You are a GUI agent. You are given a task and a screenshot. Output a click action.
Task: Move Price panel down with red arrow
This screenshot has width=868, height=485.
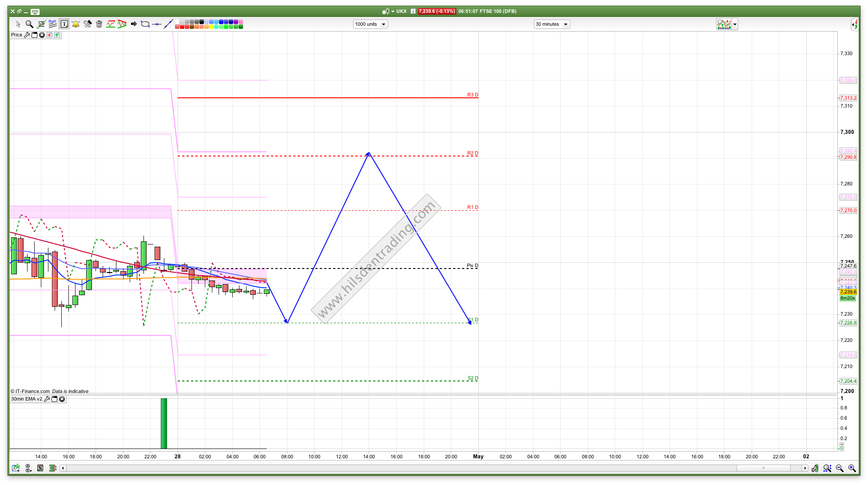(x=49, y=35)
